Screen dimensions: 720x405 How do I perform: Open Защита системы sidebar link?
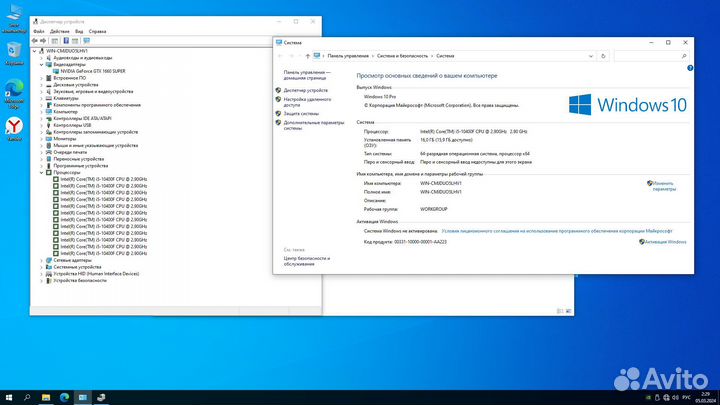click(x=301, y=113)
